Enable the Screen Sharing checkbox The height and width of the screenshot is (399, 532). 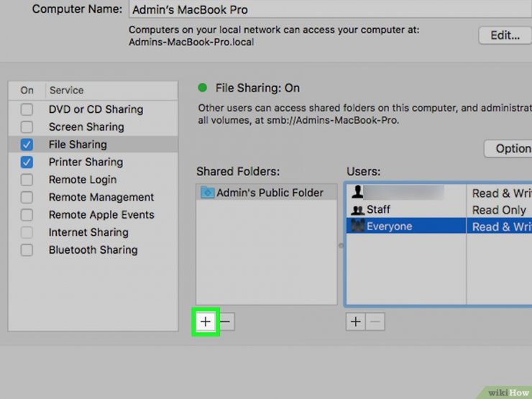click(x=27, y=127)
